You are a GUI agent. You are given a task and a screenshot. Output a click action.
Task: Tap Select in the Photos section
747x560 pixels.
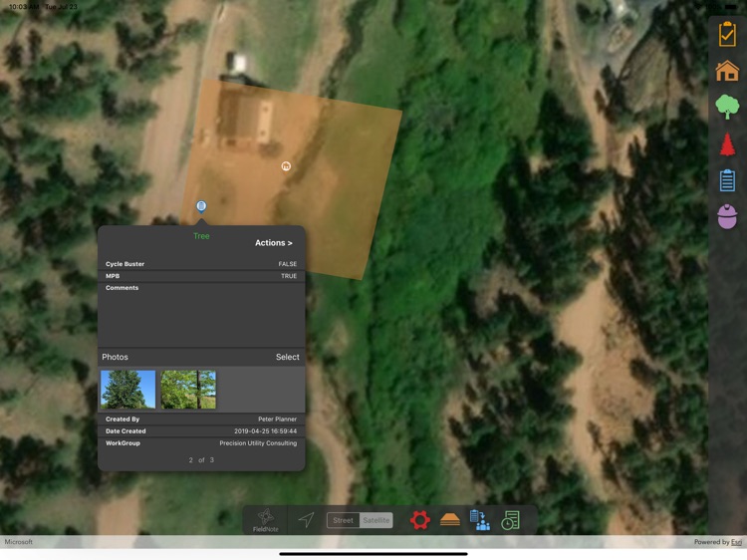287,357
